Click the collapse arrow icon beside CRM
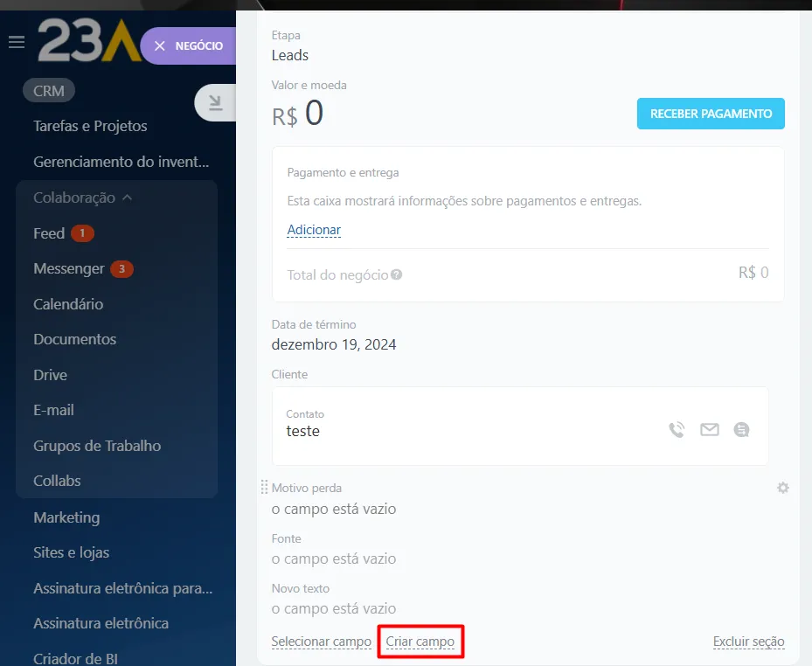This screenshot has width=812, height=666. click(215, 103)
